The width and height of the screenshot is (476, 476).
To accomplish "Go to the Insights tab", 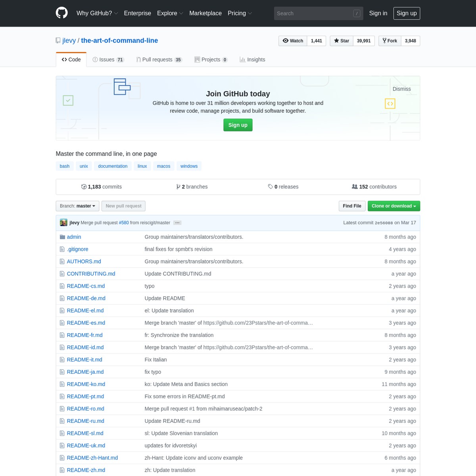I will click(x=252, y=59).
